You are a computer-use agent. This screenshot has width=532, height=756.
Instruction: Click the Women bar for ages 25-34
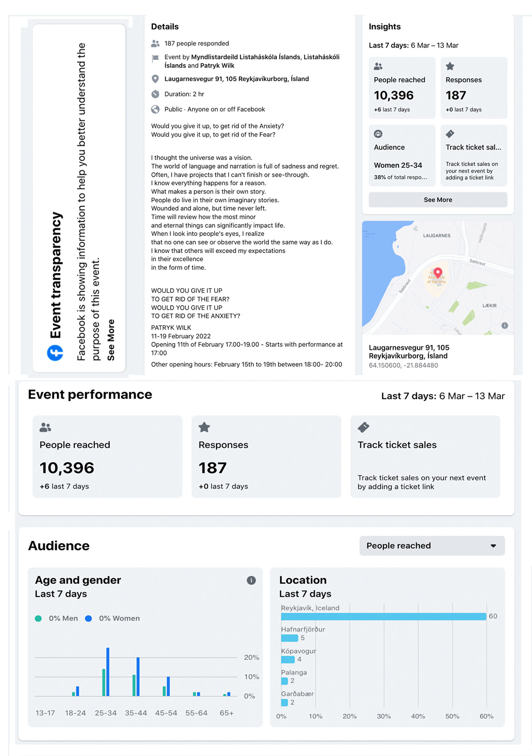(x=108, y=672)
